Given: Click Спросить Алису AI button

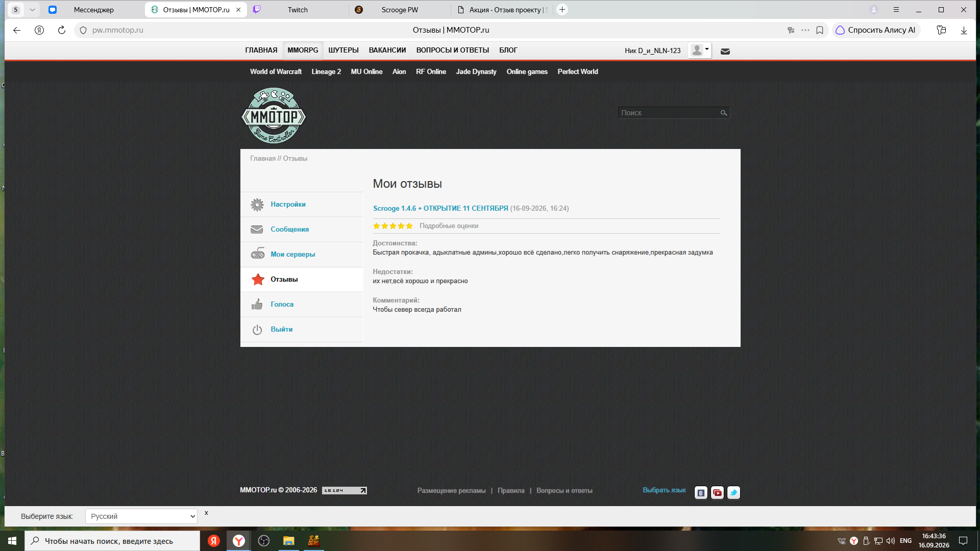Looking at the screenshot, I should [876, 30].
